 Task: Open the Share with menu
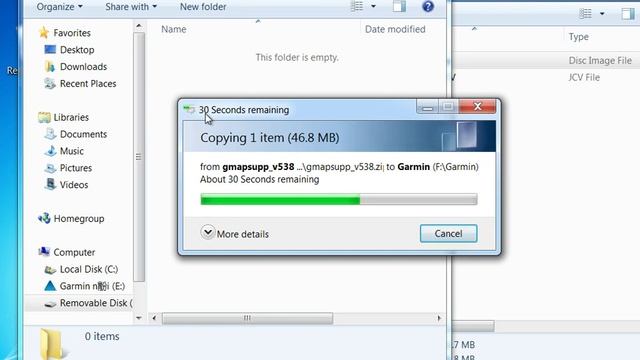click(131, 7)
